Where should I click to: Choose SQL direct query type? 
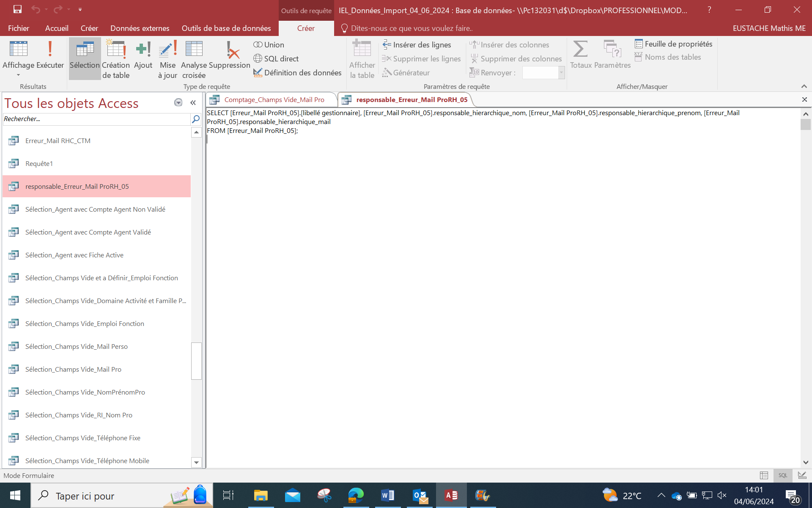276,59
